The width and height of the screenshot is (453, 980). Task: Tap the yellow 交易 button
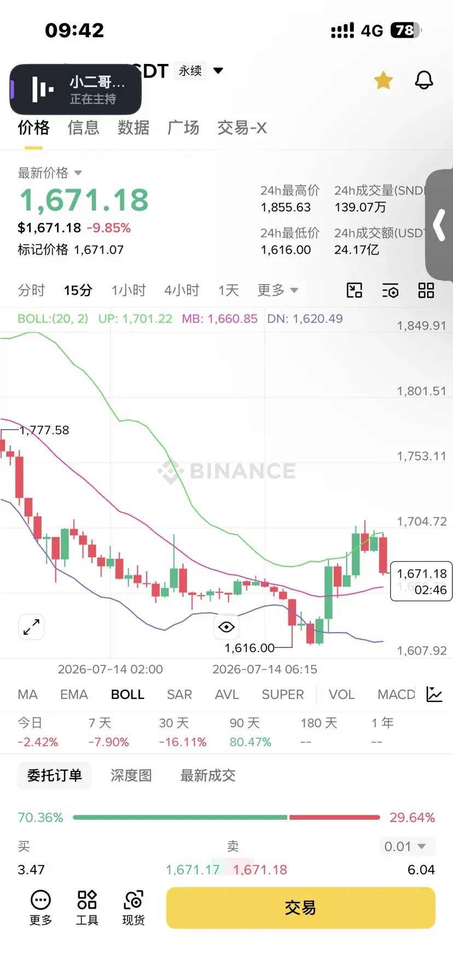pos(300,908)
